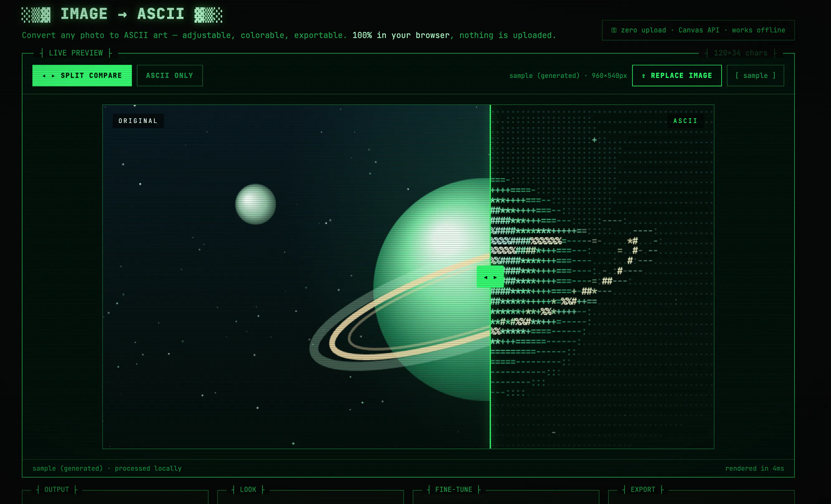Click the '100% in your browser' text

(x=401, y=35)
